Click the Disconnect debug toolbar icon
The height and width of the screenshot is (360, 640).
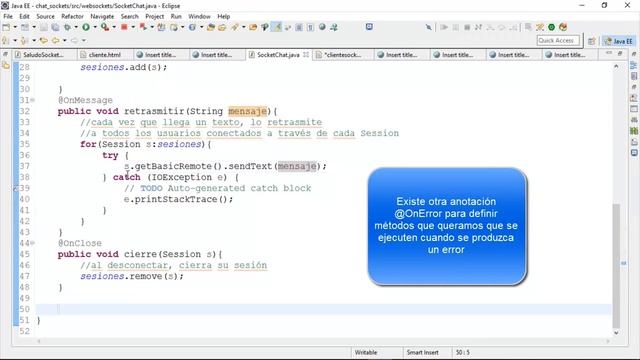pos(478,27)
